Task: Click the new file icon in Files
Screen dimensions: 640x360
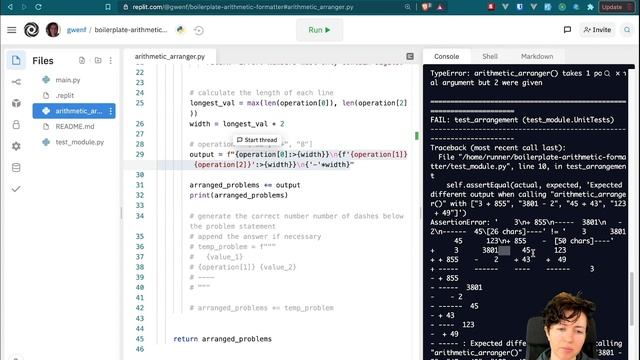Action: pyautogui.click(x=82, y=60)
